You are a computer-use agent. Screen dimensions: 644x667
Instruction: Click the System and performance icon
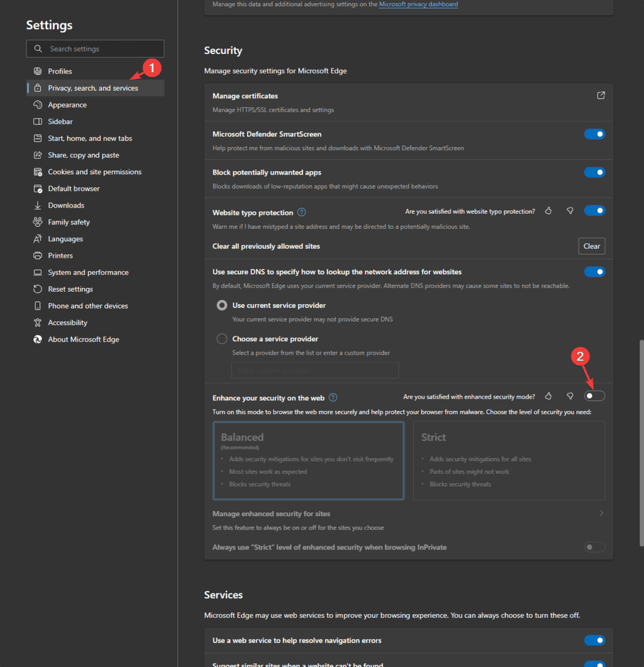click(38, 272)
